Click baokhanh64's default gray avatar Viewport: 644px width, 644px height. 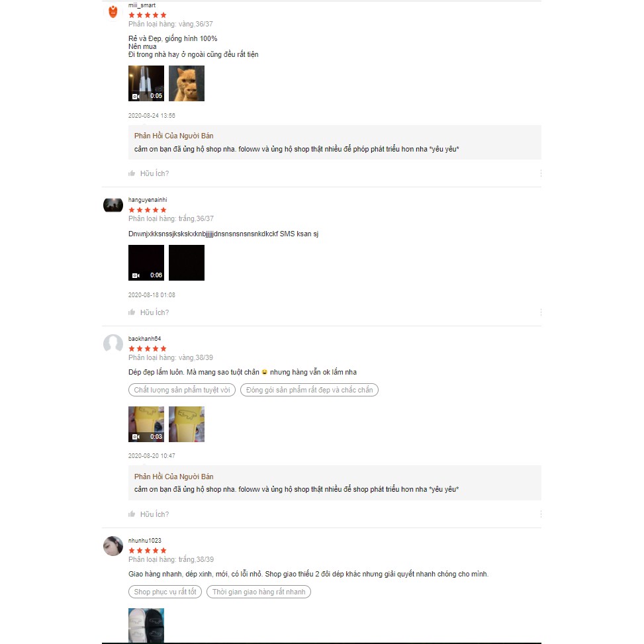point(113,344)
